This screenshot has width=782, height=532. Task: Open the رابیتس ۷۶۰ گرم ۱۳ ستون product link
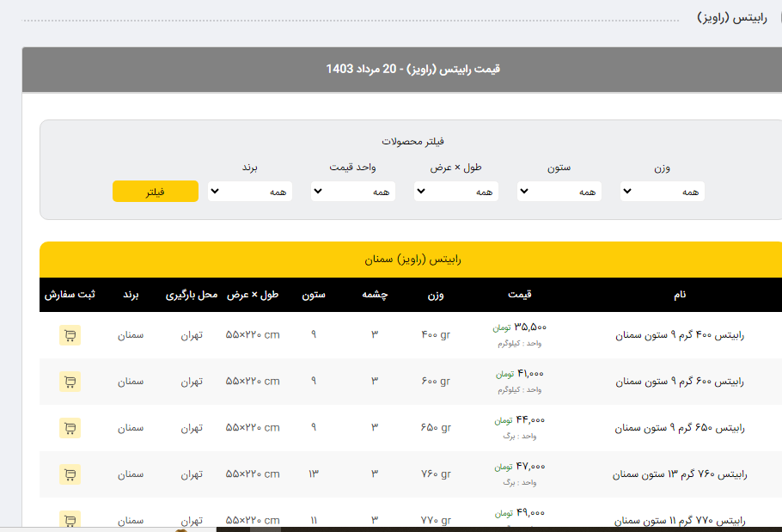(680, 474)
